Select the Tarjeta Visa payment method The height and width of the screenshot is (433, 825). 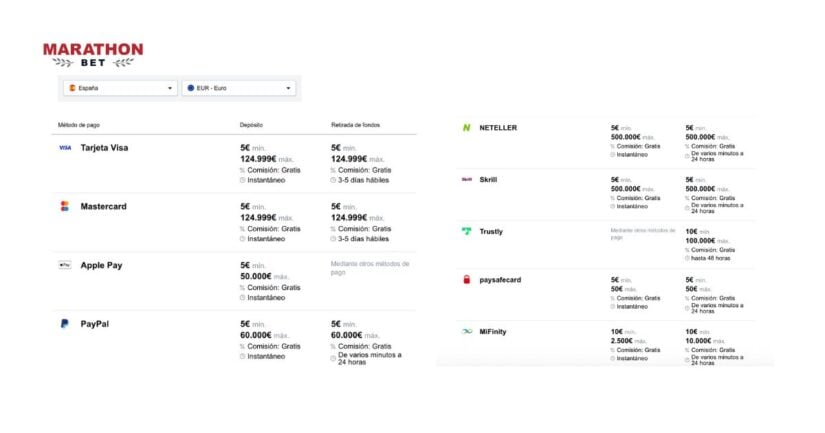(104, 148)
